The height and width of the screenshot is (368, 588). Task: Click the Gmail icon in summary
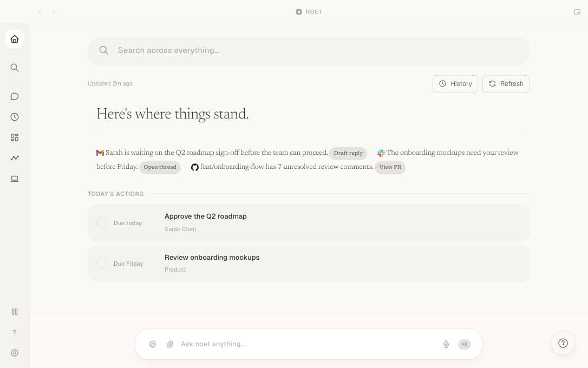pos(100,153)
